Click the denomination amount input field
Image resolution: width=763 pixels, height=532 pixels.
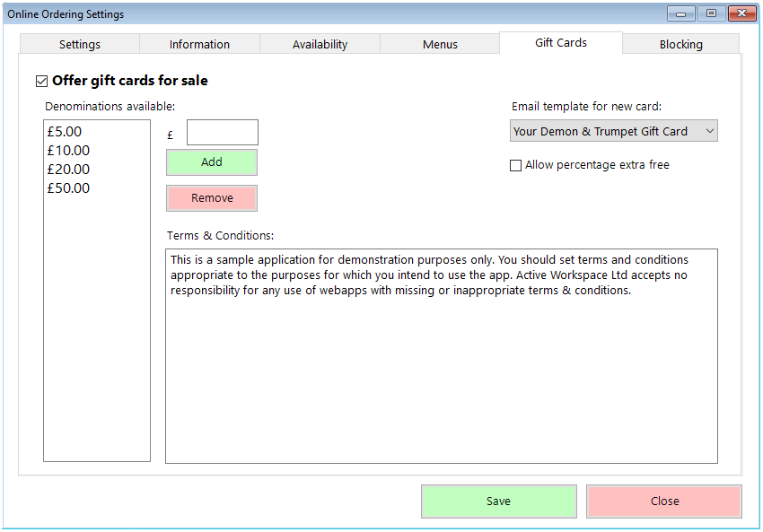(x=222, y=132)
